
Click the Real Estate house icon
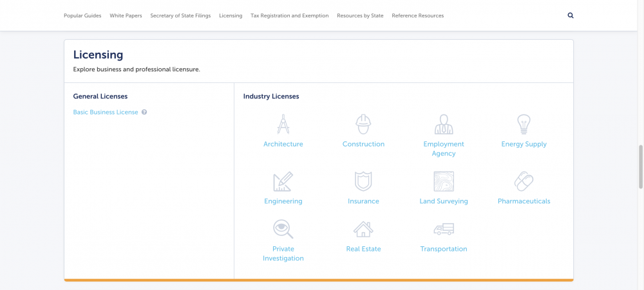pyautogui.click(x=363, y=230)
